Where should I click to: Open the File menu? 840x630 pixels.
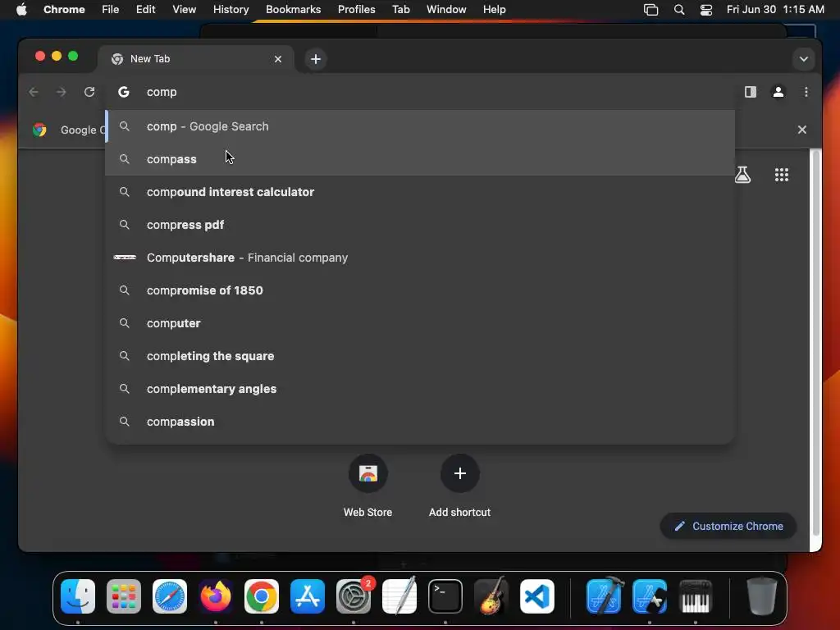pyautogui.click(x=111, y=10)
